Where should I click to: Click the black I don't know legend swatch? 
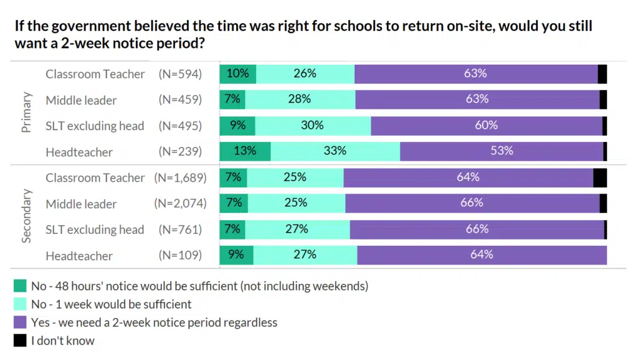pos(21,340)
